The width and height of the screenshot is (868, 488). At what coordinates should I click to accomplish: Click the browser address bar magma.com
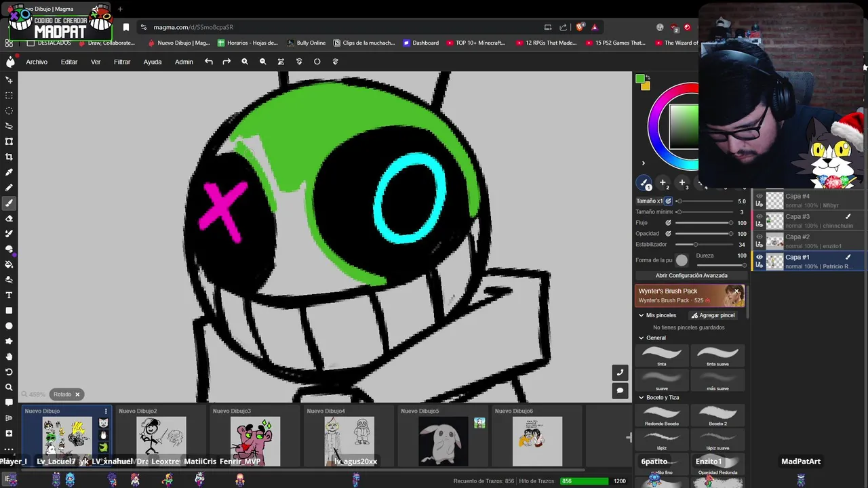coord(193,27)
